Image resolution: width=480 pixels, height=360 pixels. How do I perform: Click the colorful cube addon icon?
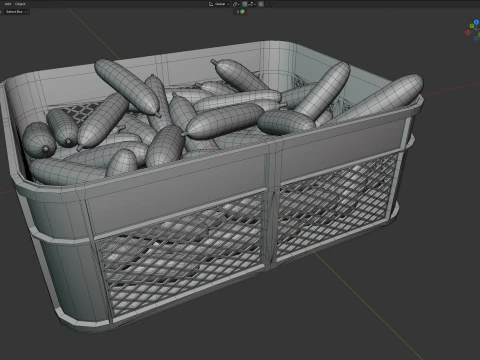coord(242,12)
